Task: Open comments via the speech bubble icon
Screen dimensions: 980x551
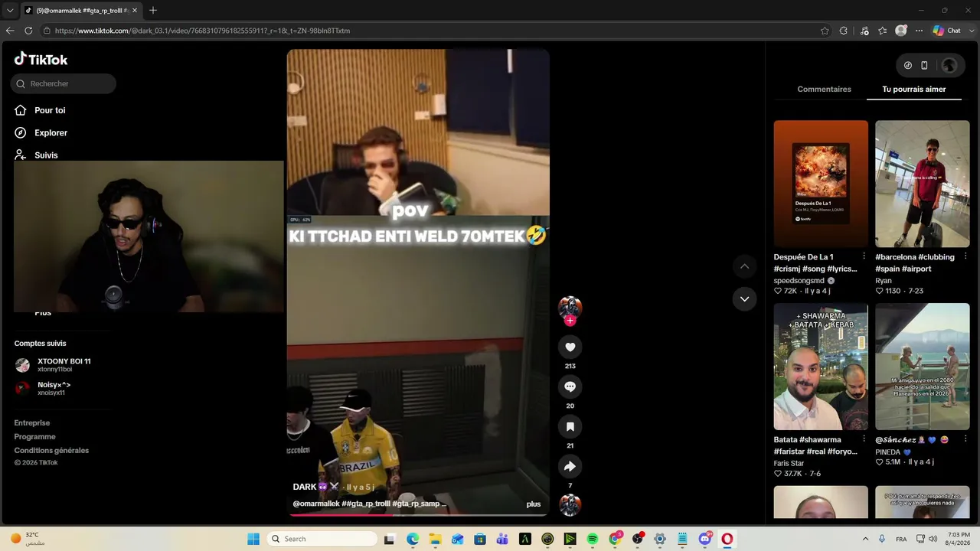Action: [570, 387]
